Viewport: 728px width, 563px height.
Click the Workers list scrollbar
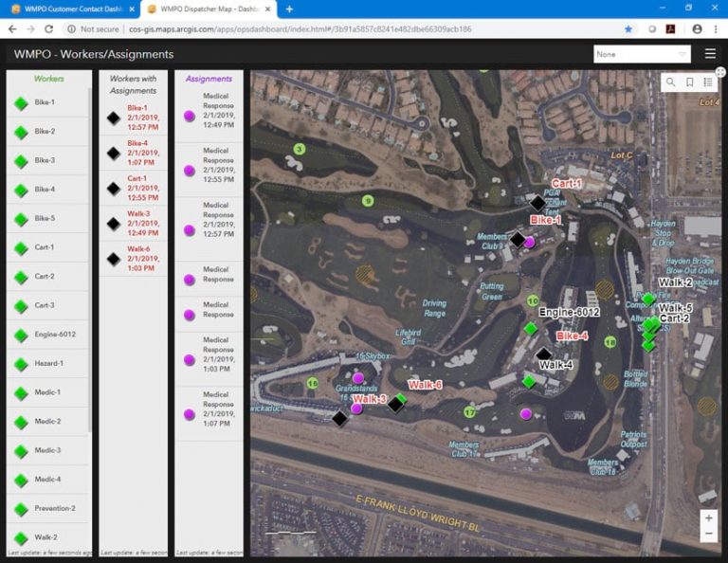click(90, 260)
